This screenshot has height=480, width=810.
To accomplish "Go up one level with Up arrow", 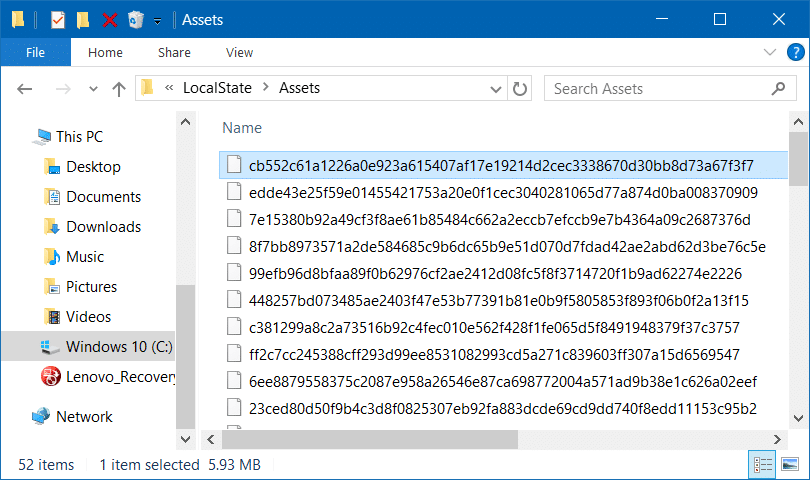I will 119,89.
